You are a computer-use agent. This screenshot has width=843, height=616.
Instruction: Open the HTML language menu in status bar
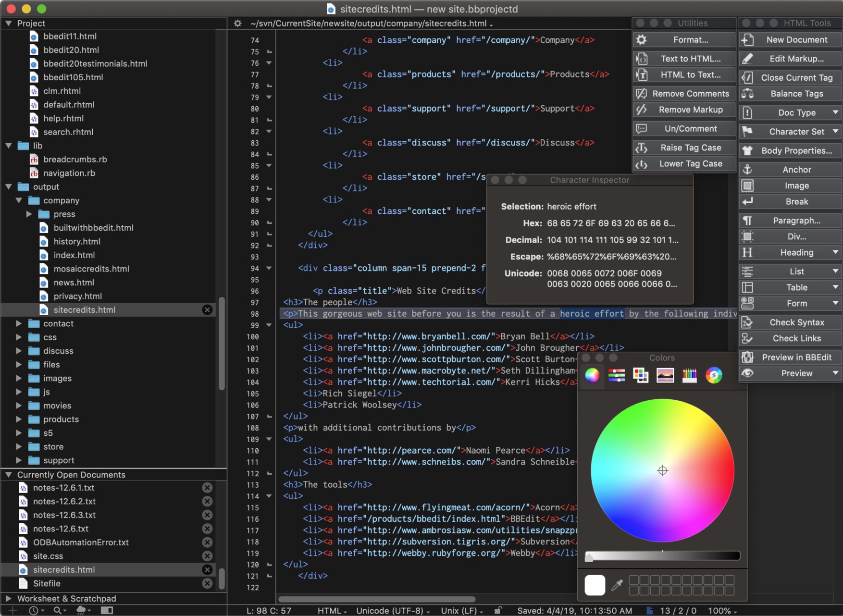click(x=332, y=611)
